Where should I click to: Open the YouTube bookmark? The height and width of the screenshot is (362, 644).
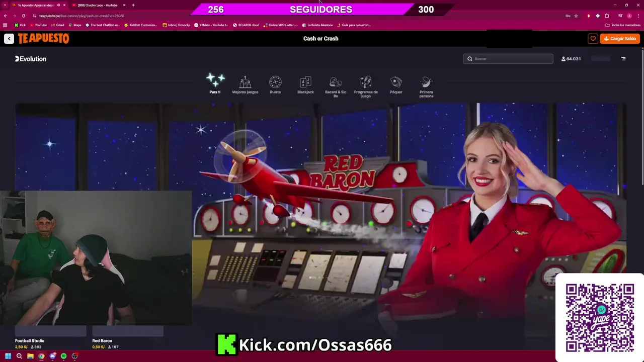[x=38, y=25]
